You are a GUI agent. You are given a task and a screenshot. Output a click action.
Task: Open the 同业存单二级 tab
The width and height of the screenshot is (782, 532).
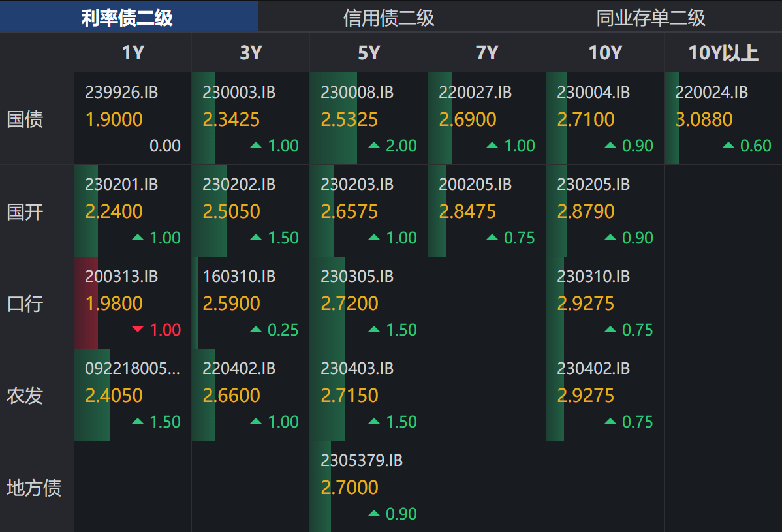651,18
